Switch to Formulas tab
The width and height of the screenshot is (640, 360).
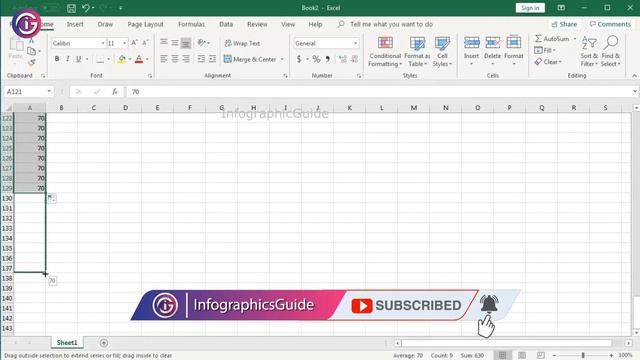tap(191, 24)
